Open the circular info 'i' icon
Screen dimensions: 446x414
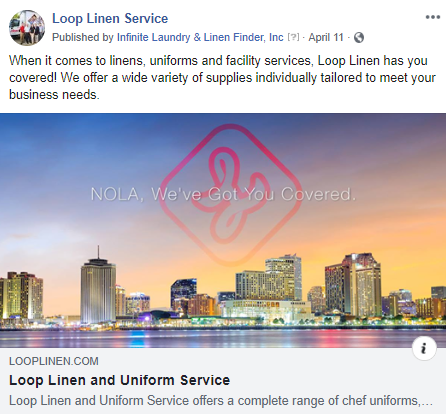[x=424, y=348]
